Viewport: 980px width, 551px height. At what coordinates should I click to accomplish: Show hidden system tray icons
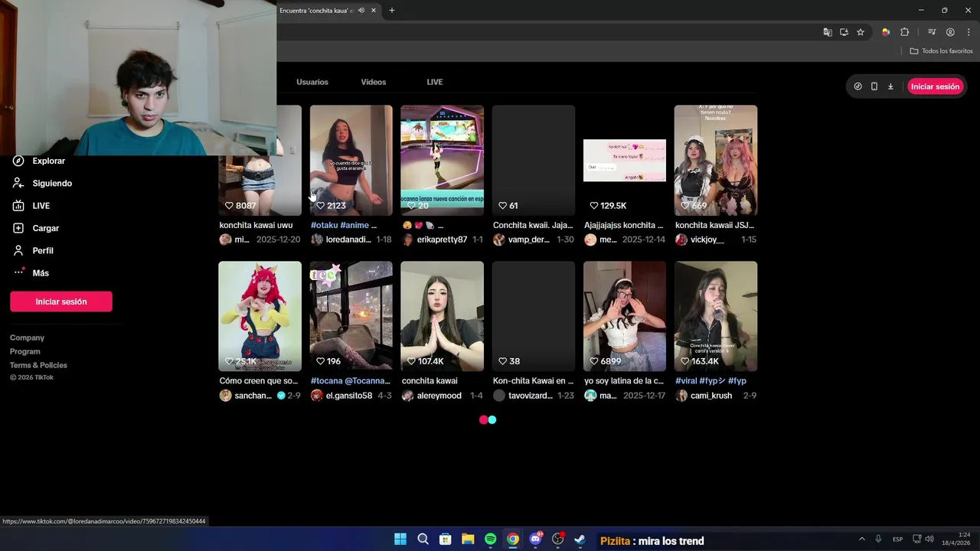[862, 540]
